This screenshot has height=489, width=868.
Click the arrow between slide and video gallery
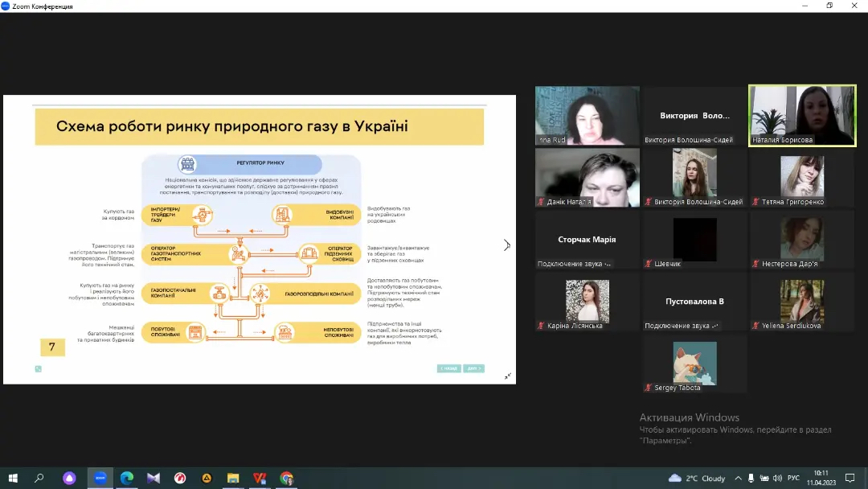pyautogui.click(x=506, y=244)
